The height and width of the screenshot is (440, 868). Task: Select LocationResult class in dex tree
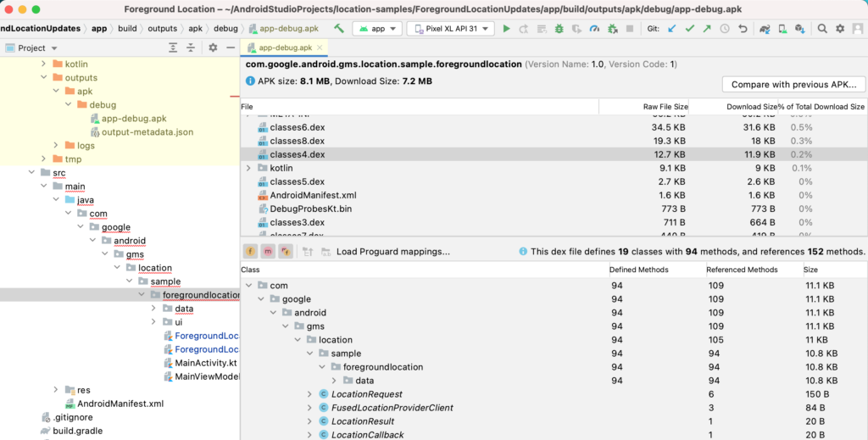362,421
